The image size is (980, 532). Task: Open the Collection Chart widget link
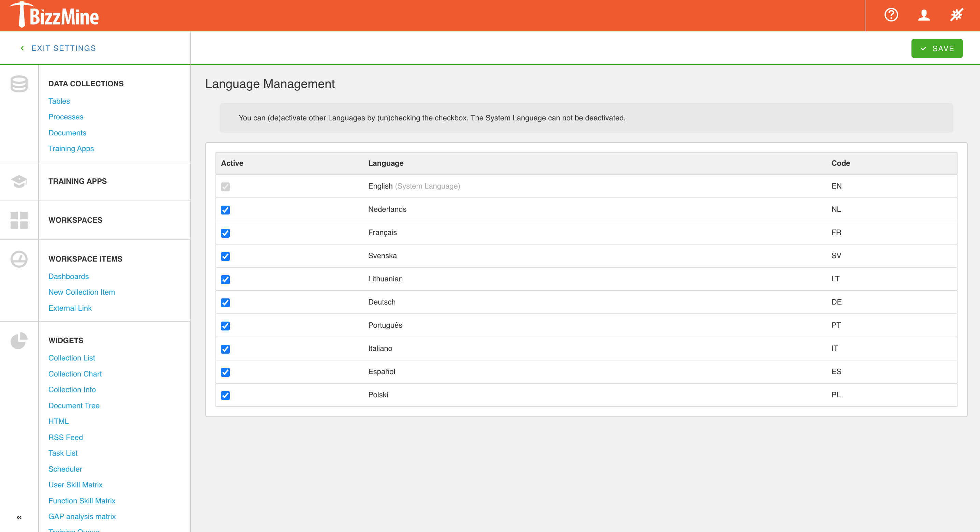tap(75, 374)
